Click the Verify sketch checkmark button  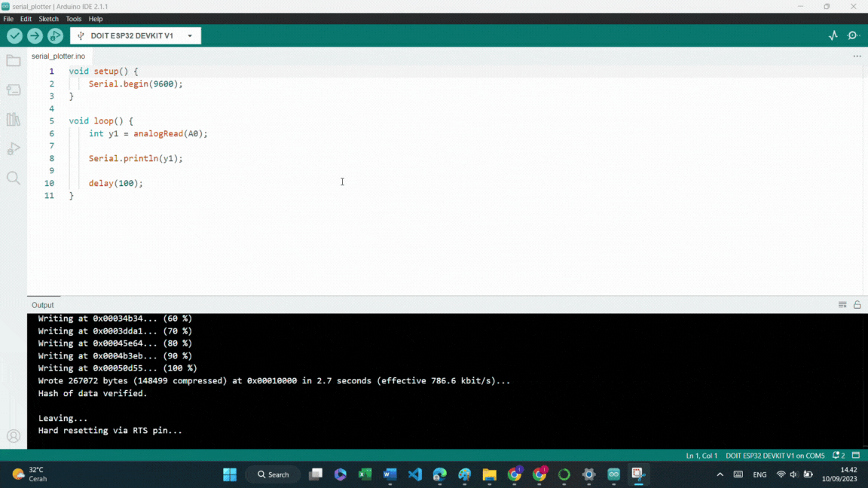[x=14, y=36]
